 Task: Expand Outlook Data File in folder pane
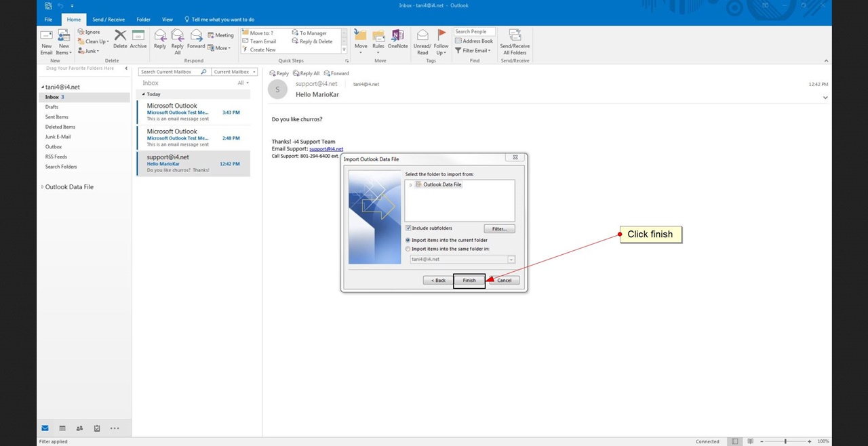pyautogui.click(x=42, y=187)
